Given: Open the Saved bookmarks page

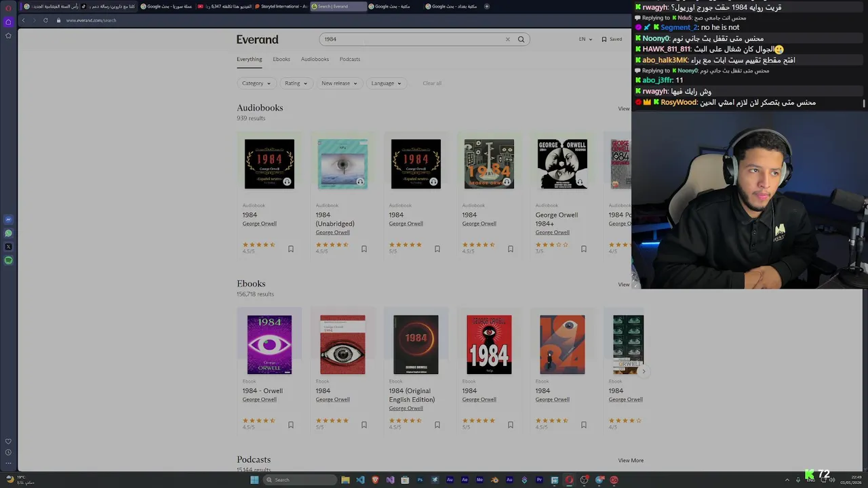Looking at the screenshot, I should coord(612,39).
